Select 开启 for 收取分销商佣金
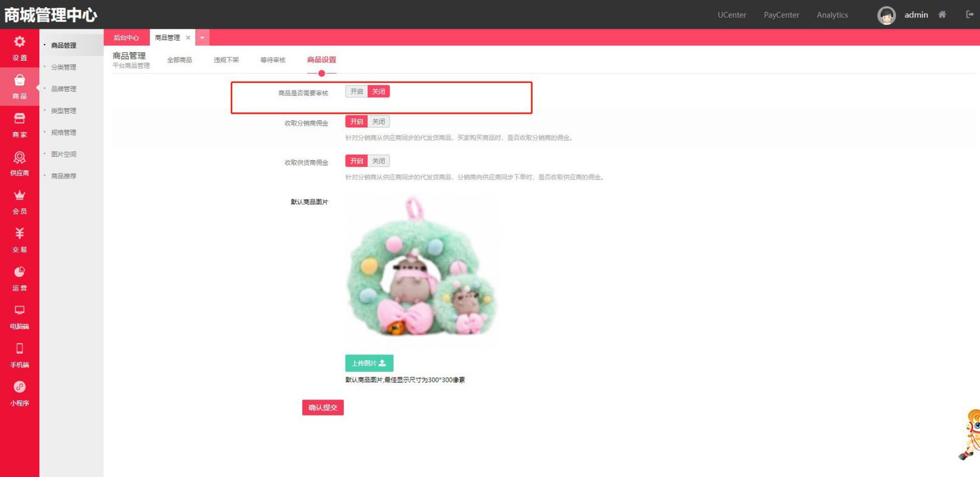The width and height of the screenshot is (980, 477). point(356,121)
